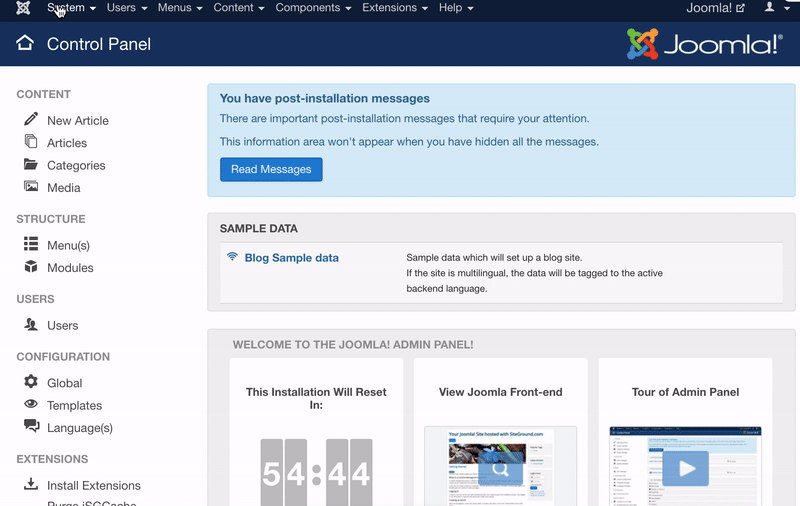800x506 pixels.
Task: Click the Templates eye icon
Action: (31, 404)
